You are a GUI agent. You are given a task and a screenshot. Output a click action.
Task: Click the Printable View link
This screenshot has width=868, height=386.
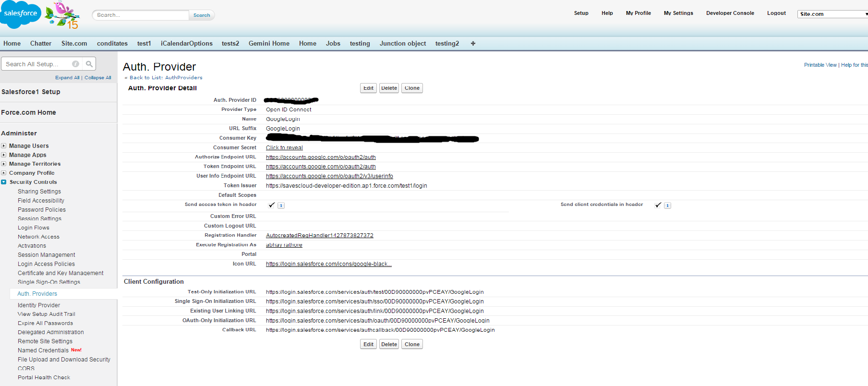(x=820, y=65)
